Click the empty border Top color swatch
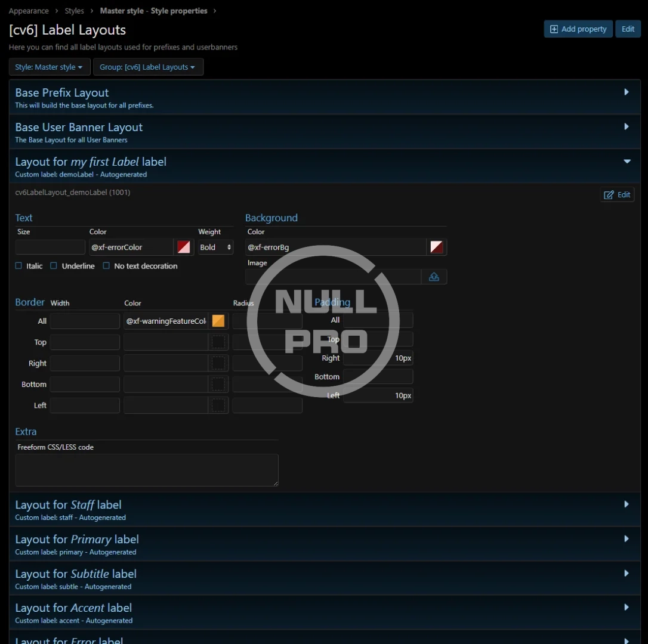The height and width of the screenshot is (644, 648). [x=218, y=342]
